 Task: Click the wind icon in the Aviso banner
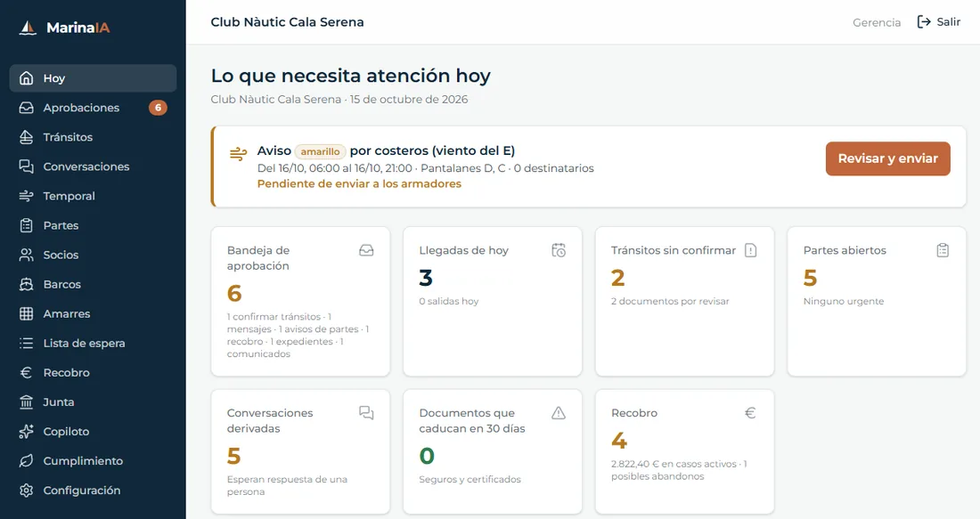[x=238, y=154]
